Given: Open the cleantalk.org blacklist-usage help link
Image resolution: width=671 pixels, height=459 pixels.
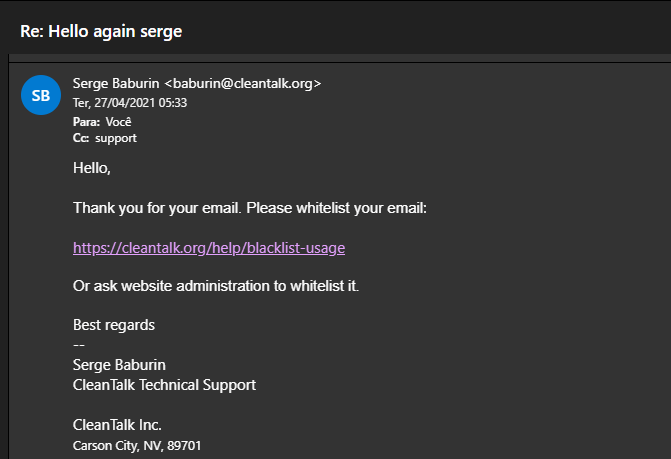Looking at the screenshot, I should pyautogui.click(x=209, y=248).
